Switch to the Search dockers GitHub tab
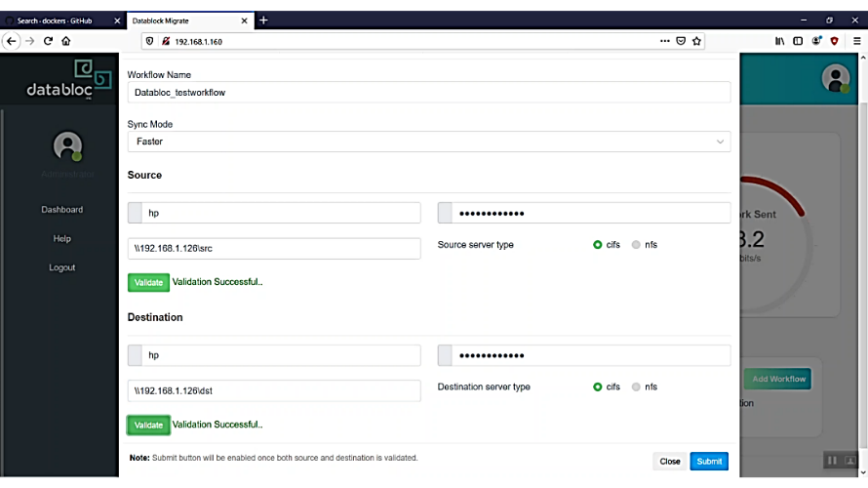 click(x=60, y=20)
